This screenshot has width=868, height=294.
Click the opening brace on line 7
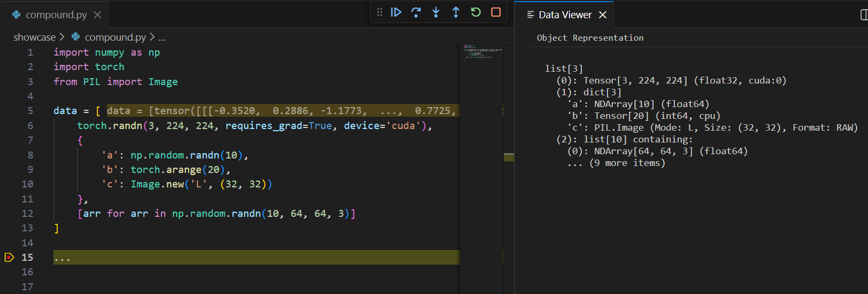(80, 140)
